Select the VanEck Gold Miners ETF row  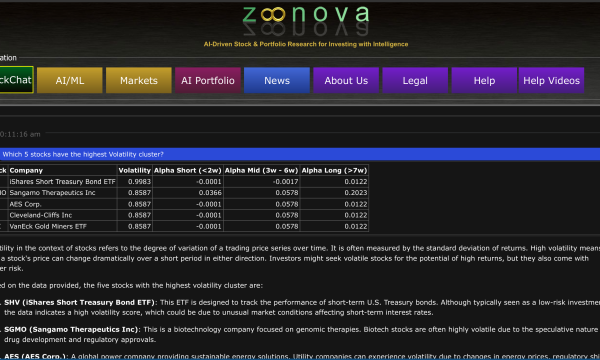tap(184, 226)
